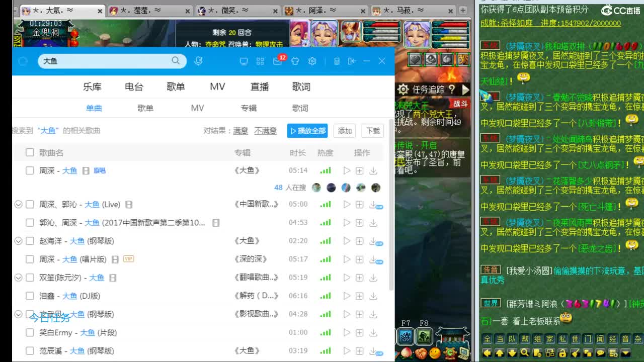Select the MV search result sub-tab
This screenshot has height=362, width=644.
[197, 108]
